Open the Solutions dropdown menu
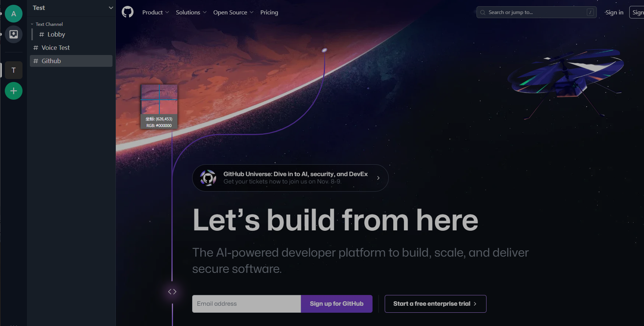The height and width of the screenshot is (326, 644). [191, 12]
